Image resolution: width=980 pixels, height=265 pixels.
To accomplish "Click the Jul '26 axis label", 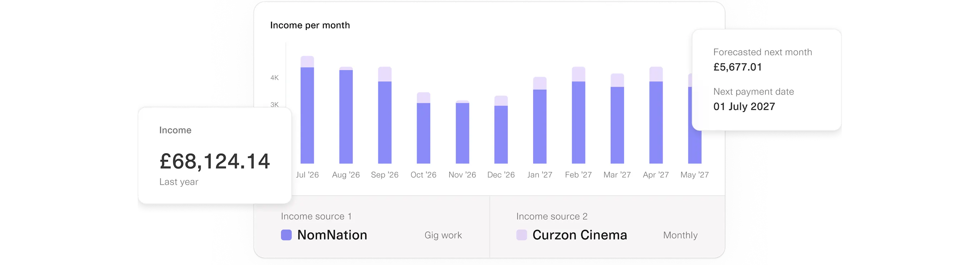I will (307, 175).
